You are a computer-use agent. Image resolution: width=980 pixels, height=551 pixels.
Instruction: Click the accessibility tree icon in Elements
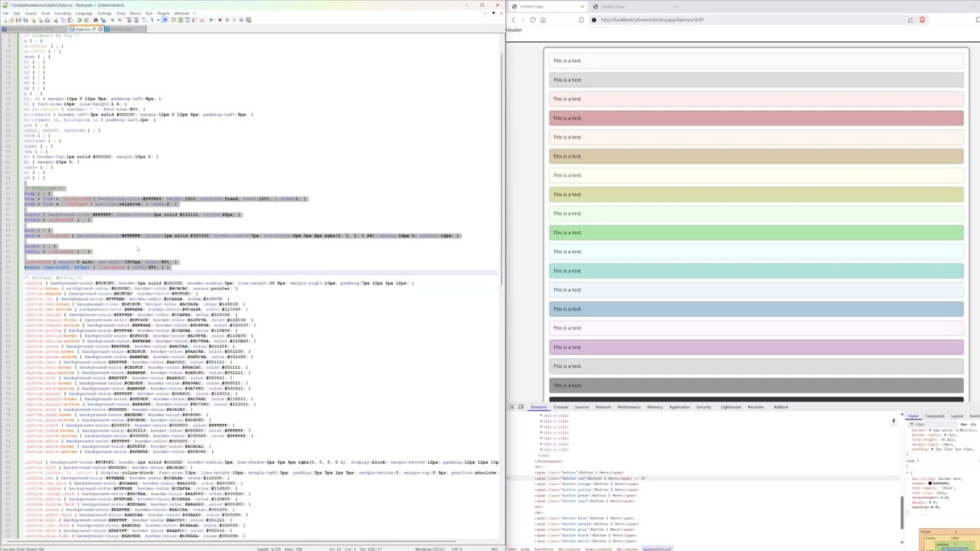893,421
